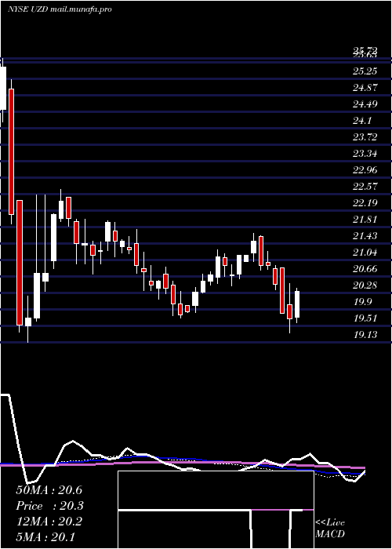Click the 23.34 price axis label

[x=365, y=154]
